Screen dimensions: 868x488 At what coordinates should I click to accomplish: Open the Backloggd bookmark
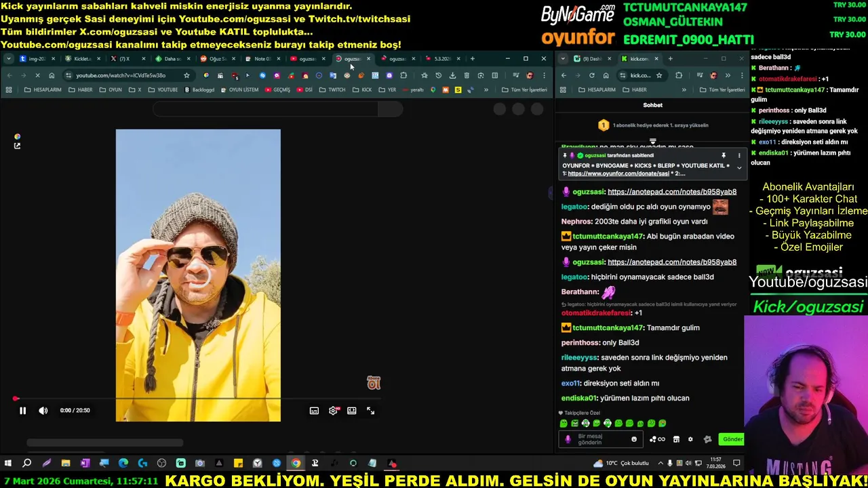199,89
